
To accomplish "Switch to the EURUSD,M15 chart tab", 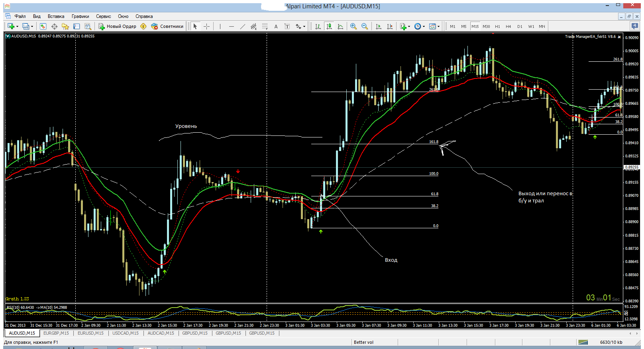I will pyautogui.click(x=90, y=333).
